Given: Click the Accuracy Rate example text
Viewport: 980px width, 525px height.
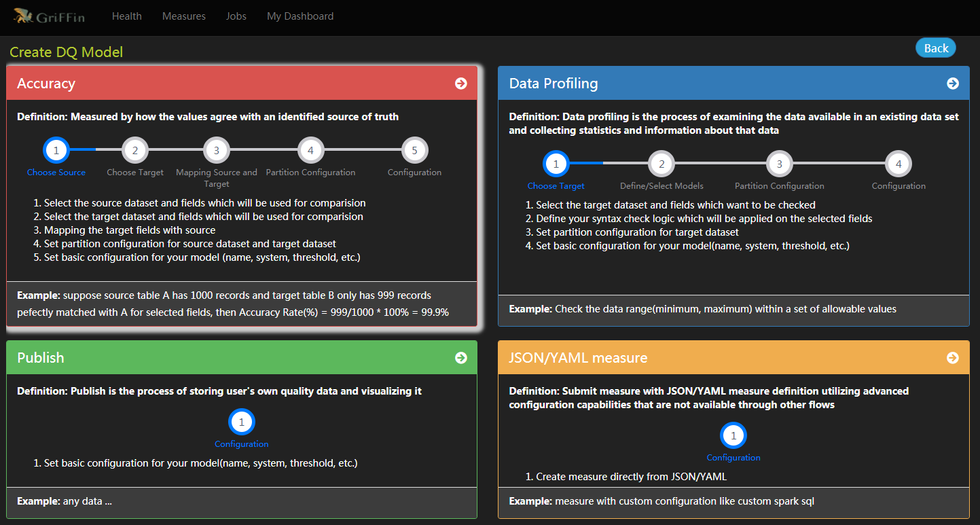Looking at the screenshot, I should pos(233,304).
